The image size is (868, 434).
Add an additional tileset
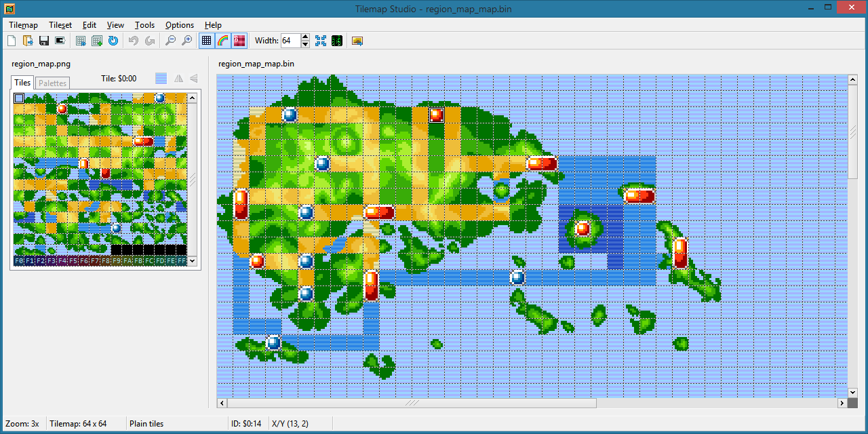(97, 40)
